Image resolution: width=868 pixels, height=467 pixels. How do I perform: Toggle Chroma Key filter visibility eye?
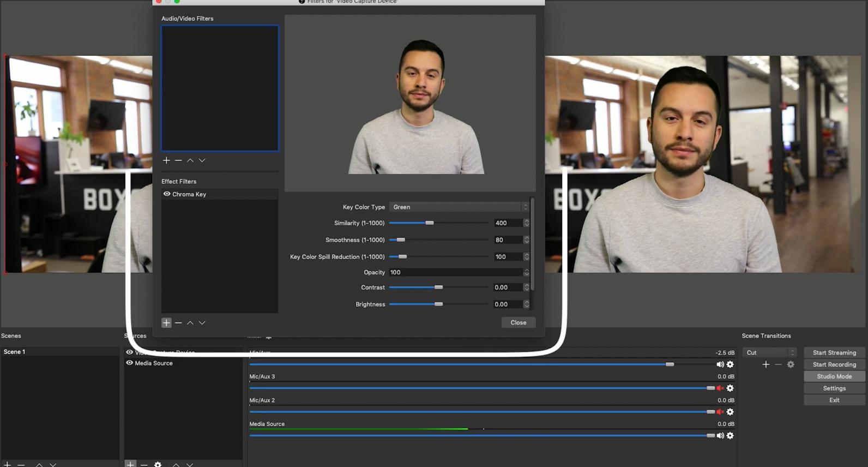click(167, 194)
